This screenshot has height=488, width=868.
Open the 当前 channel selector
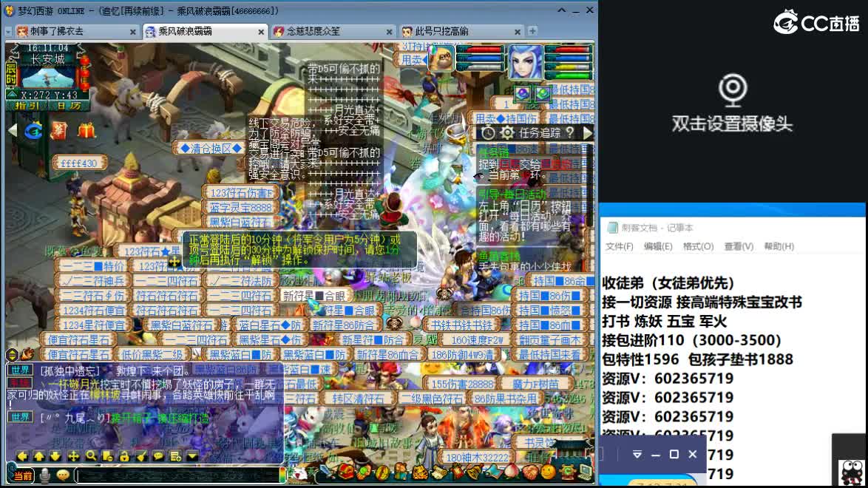pyautogui.click(x=23, y=475)
